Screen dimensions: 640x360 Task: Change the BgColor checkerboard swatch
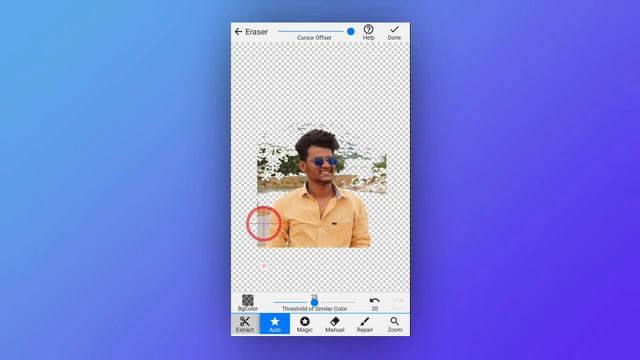(x=248, y=300)
